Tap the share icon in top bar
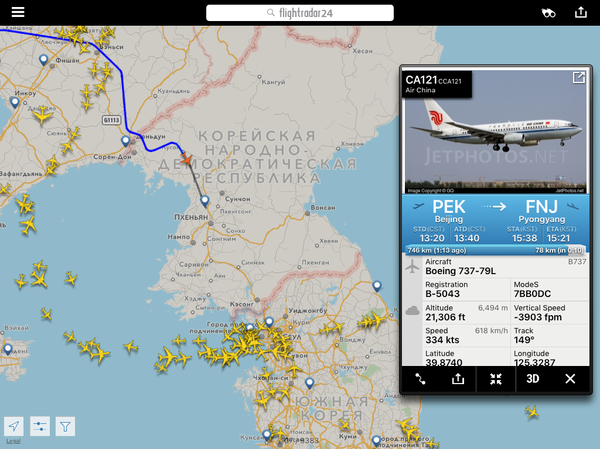This screenshot has height=449, width=600. 580,12
